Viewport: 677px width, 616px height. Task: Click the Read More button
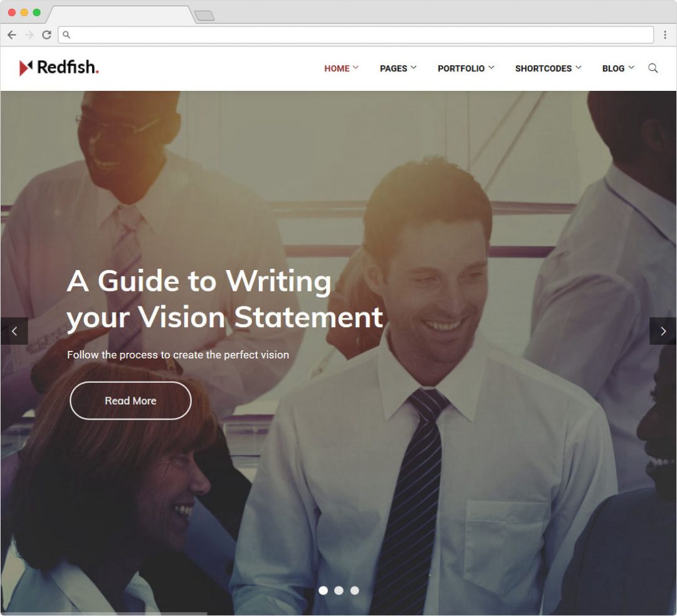click(x=130, y=400)
